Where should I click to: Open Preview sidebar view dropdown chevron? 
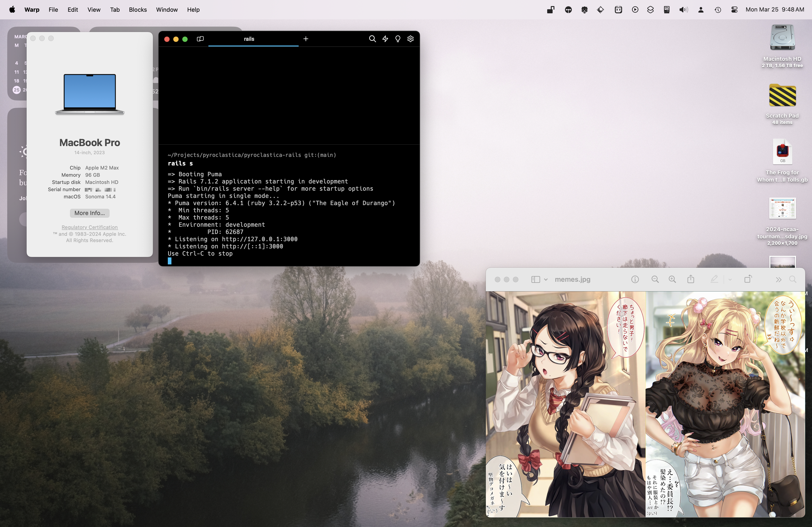click(546, 280)
